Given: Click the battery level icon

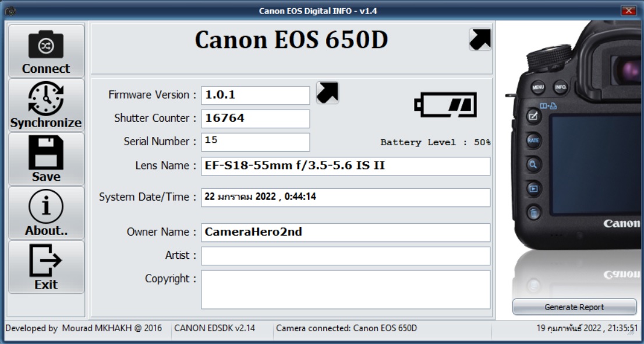Looking at the screenshot, I should pos(445,104).
